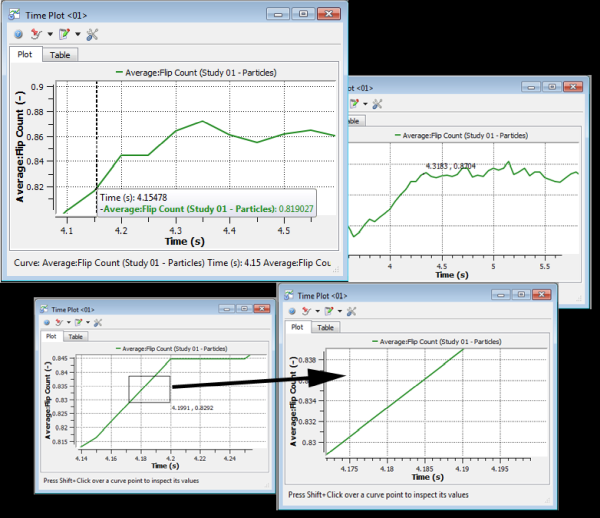Select the Plot tab in the bottom-left small plot window
This screenshot has width=600, height=518.
click(50, 336)
